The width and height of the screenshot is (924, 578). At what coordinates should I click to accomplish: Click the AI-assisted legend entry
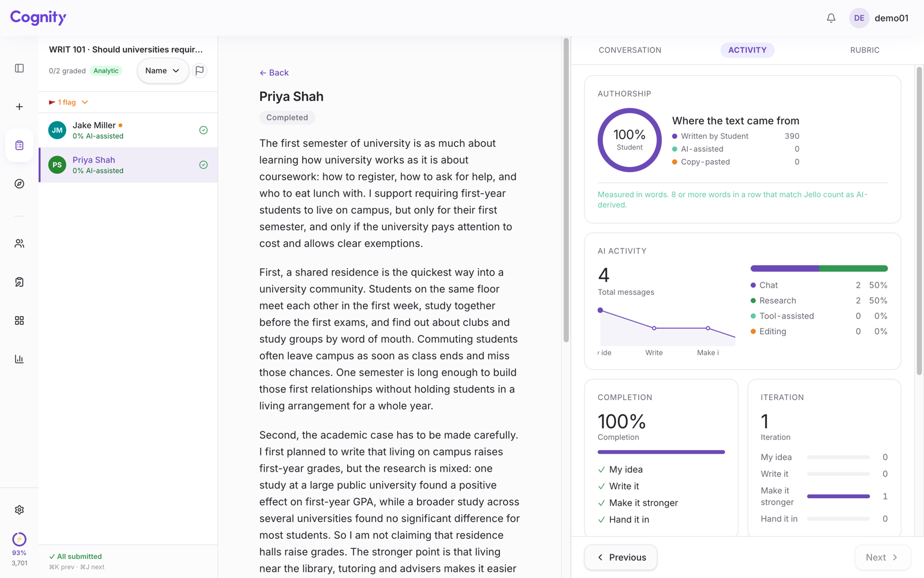click(x=736, y=149)
